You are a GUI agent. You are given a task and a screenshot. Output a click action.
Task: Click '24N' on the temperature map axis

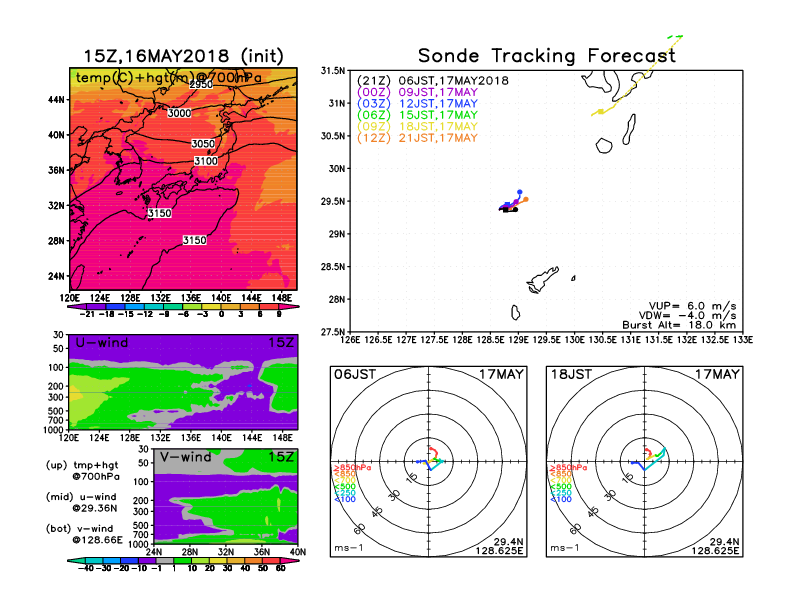click(56, 276)
